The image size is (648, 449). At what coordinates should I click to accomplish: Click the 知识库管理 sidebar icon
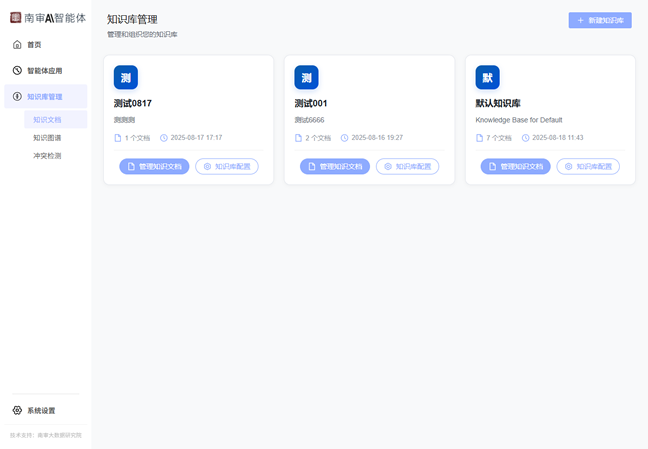pyautogui.click(x=17, y=96)
